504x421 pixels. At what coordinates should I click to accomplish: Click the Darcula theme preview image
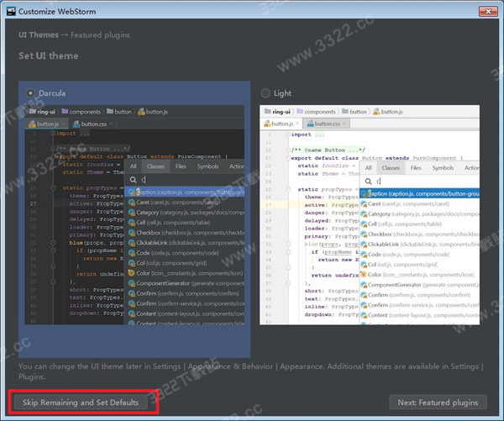click(134, 215)
